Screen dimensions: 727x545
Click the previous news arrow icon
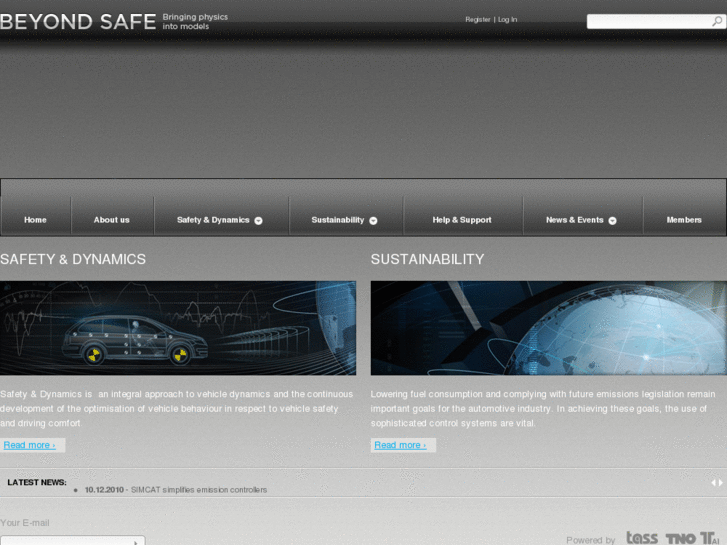click(x=713, y=483)
